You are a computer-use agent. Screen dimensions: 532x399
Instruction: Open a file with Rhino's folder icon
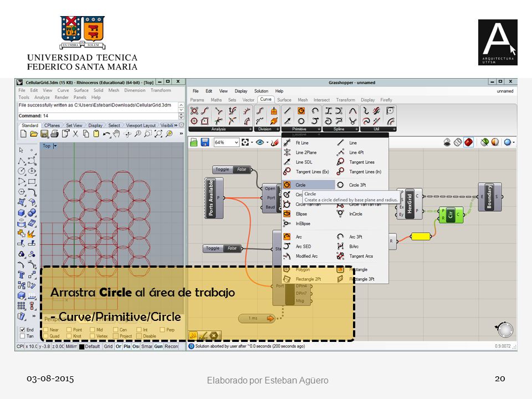click(x=34, y=134)
